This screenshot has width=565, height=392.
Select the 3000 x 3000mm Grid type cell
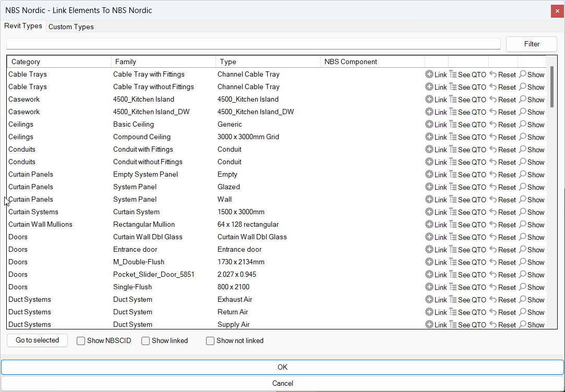pyautogui.click(x=248, y=137)
